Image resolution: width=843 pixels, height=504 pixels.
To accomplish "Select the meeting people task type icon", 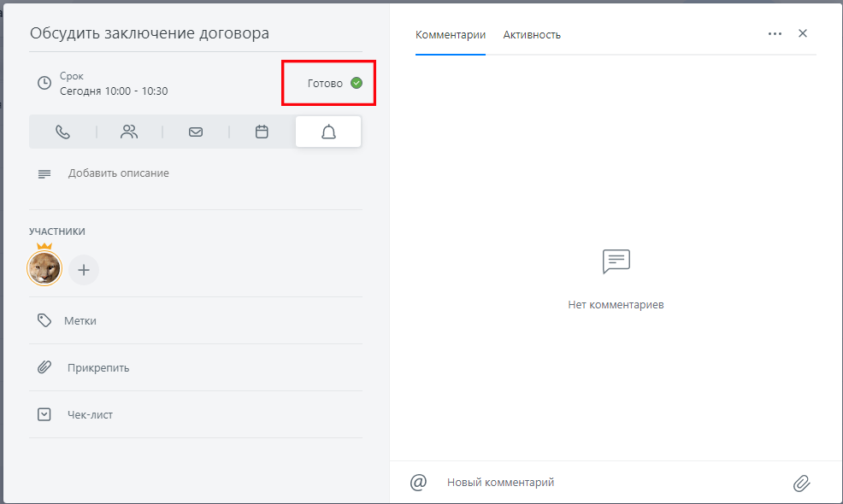I will tap(129, 132).
